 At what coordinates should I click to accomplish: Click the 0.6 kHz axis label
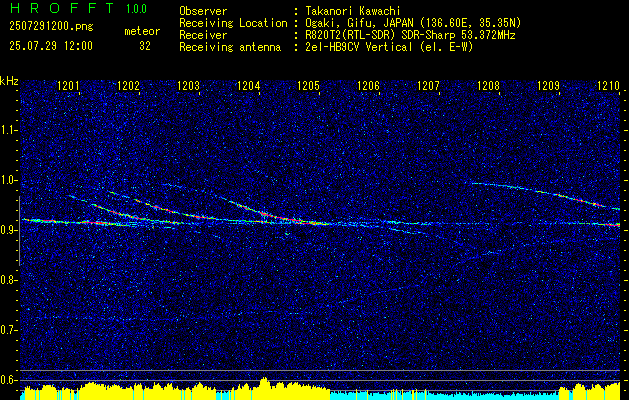9,380
